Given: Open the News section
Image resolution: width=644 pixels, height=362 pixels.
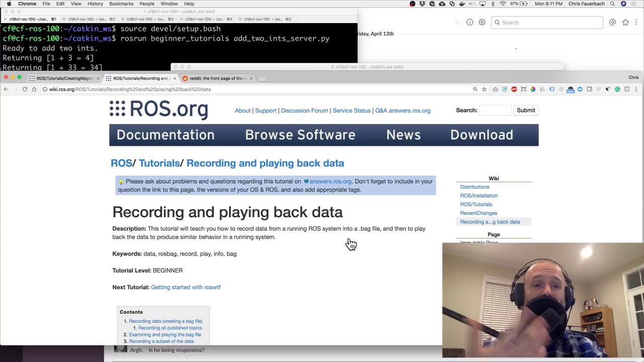Looking at the screenshot, I should click(404, 135).
